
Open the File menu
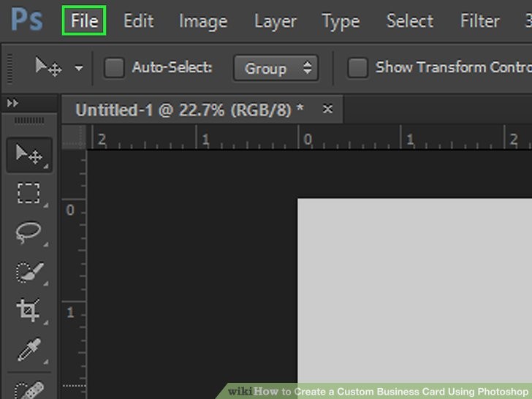tap(84, 21)
